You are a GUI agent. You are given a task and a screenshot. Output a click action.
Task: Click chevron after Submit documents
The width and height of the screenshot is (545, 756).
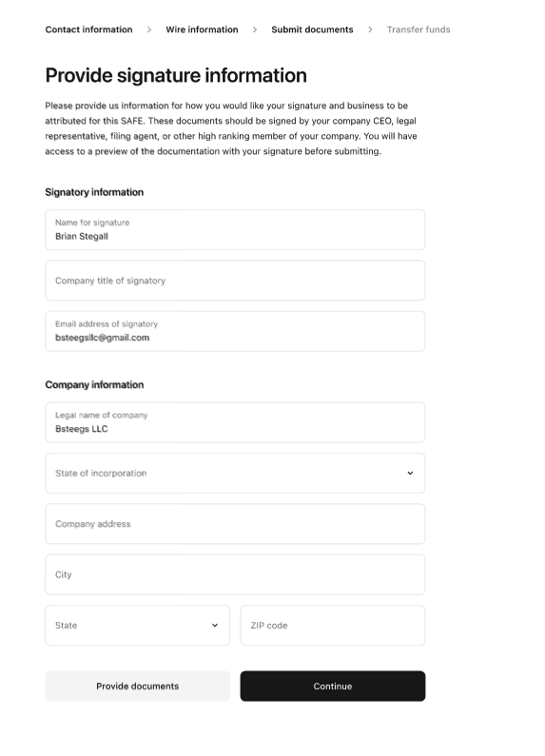tap(370, 29)
